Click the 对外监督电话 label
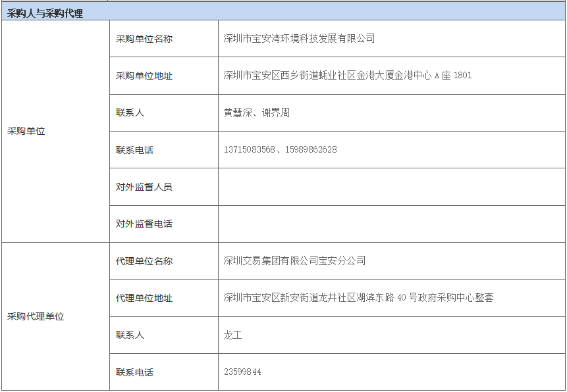The width and height of the screenshot is (567, 392). click(144, 224)
